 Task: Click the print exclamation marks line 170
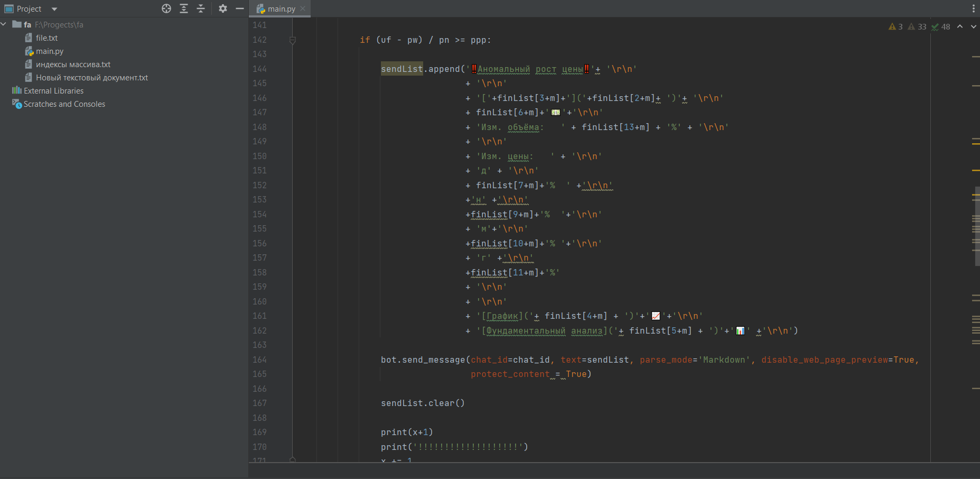454,447
